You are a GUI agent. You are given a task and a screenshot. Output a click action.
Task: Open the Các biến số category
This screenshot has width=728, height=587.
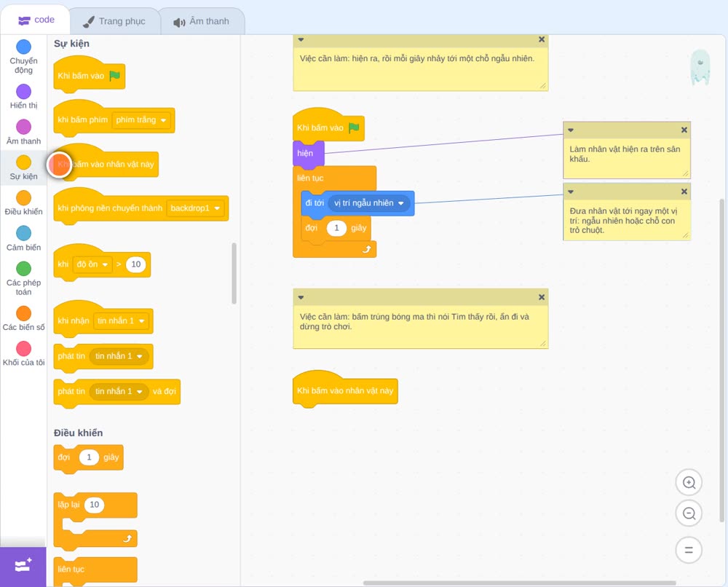click(24, 318)
